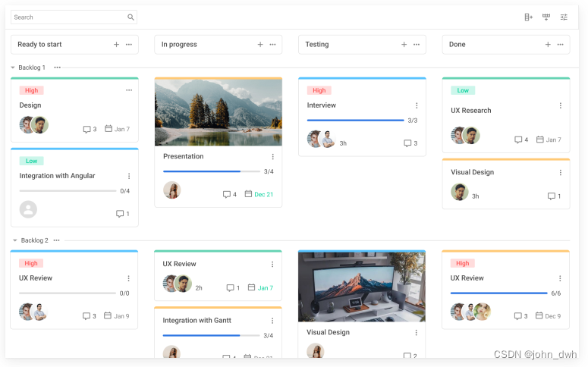Screen dimensions: 588x367
Task: Click the High label on Interview card
Action: tap(319, 90)
